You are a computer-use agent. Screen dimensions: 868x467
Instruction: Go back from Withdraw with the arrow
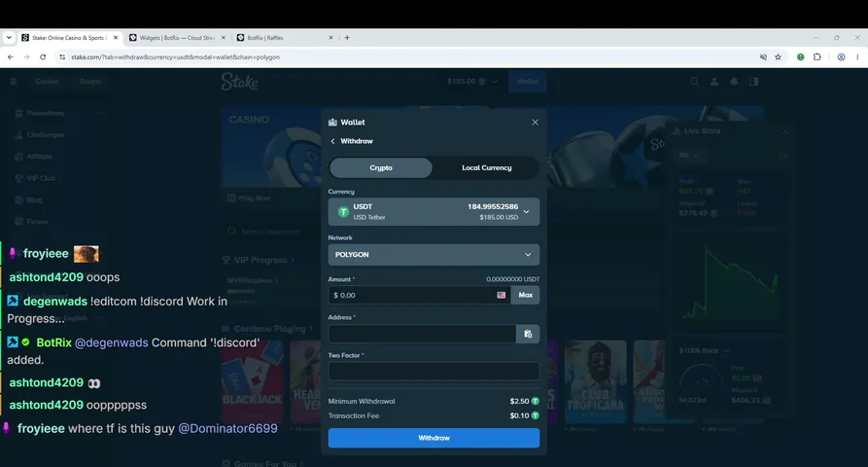[x=332, y=141]
